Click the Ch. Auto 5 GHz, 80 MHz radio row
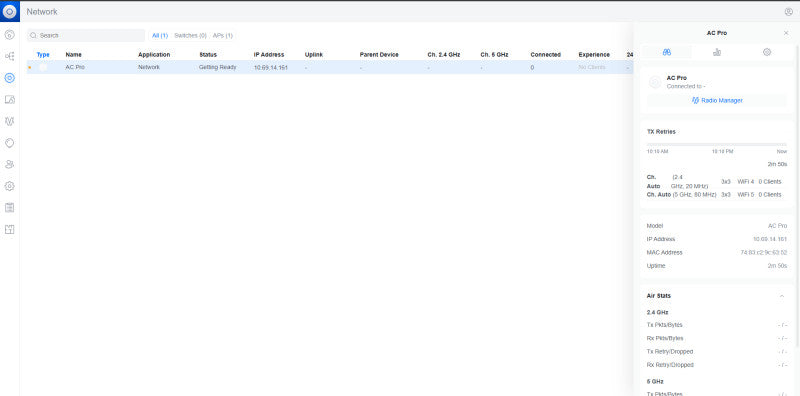800x396 pixels. point(714,195)
